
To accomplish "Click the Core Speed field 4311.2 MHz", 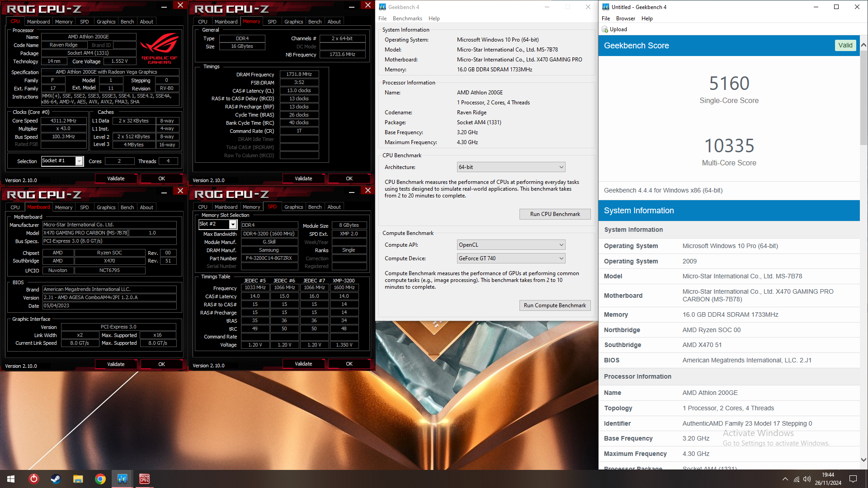I will (x=63, y=121).
